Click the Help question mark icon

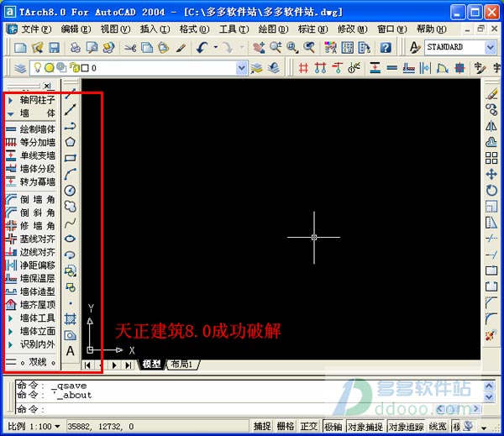click(x=386, y=48)
